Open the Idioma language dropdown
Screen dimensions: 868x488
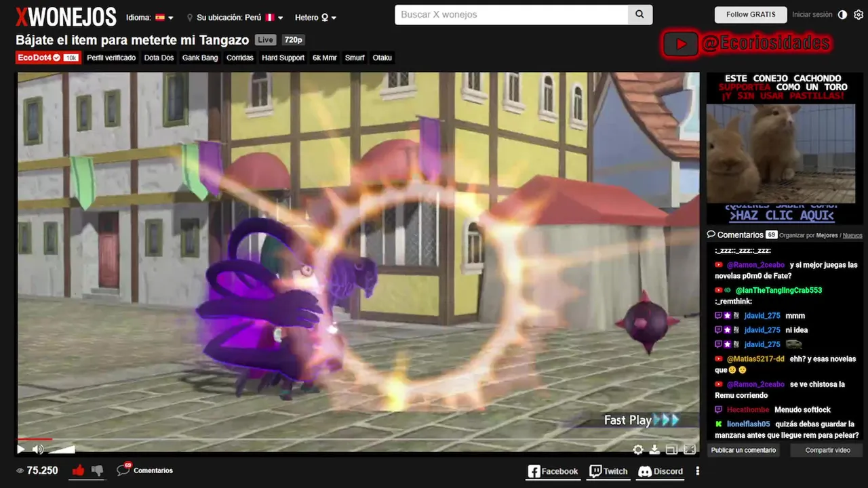click(150, 18)
